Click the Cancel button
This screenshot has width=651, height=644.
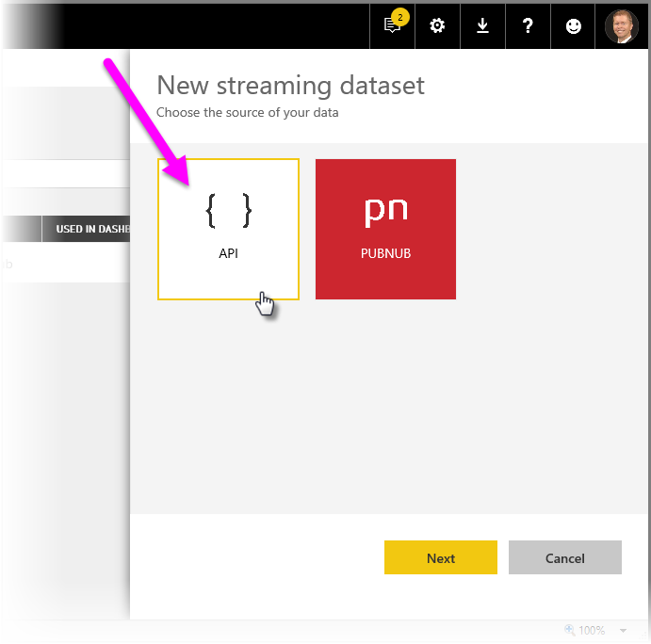pyautogui.click(x=564, y=557)
